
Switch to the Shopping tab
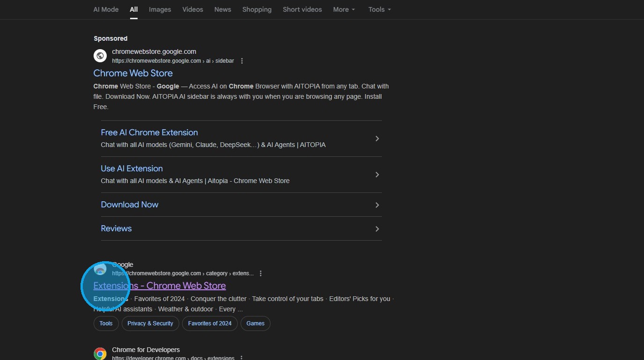(x=257, y=9)
